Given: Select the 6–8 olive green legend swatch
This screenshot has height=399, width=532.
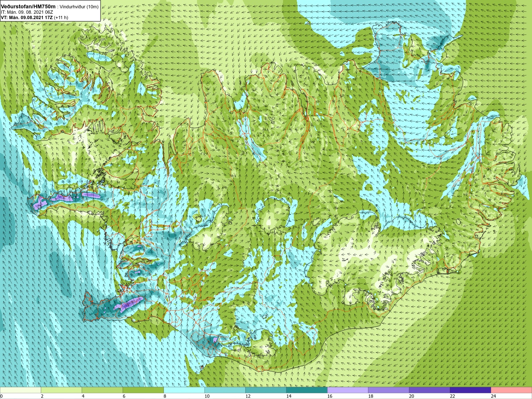Looking at the screenshot, I should coord(143,390).
